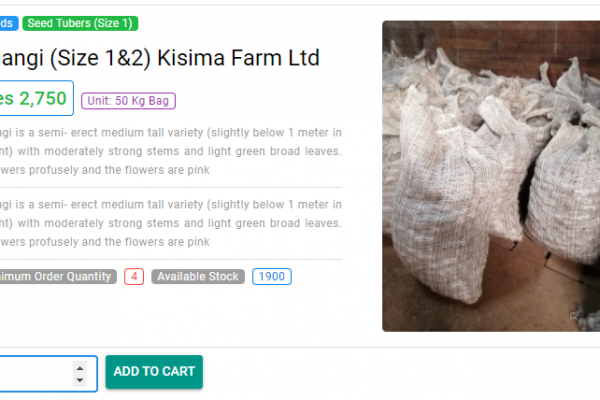Click the first description paragraph text
600x400 pixels.
pyautogui.click(x=171, y=151)
